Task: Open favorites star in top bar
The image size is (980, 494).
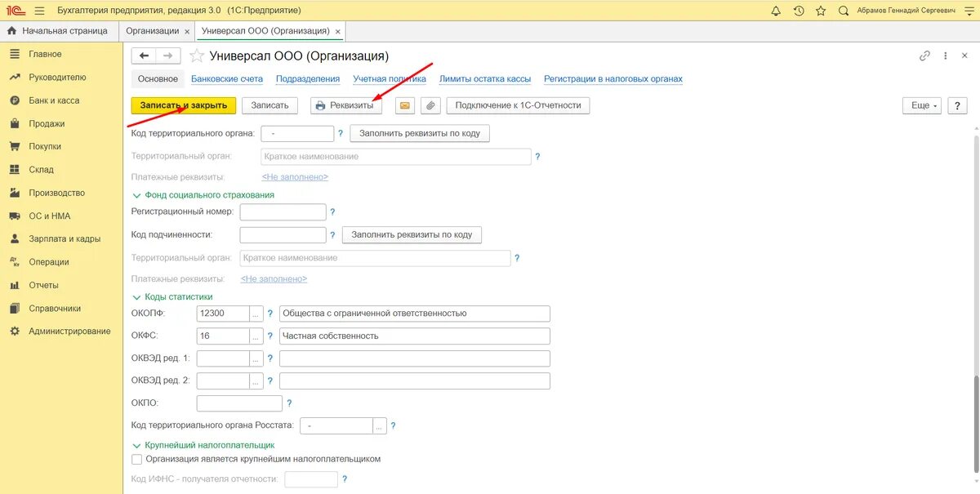Action: tap(821, 11)
